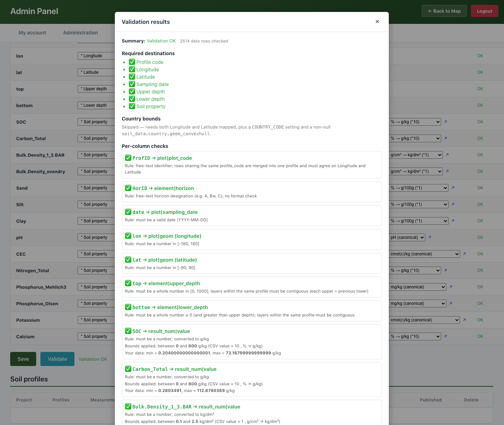The image size is (504, 425).
Task: Open Longitude destination select for lon
Action: [96, 56]
